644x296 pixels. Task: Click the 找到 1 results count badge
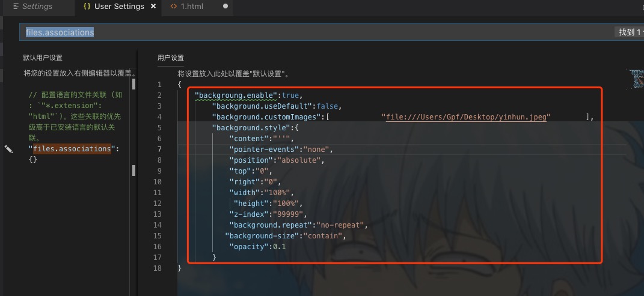[630, 32]
